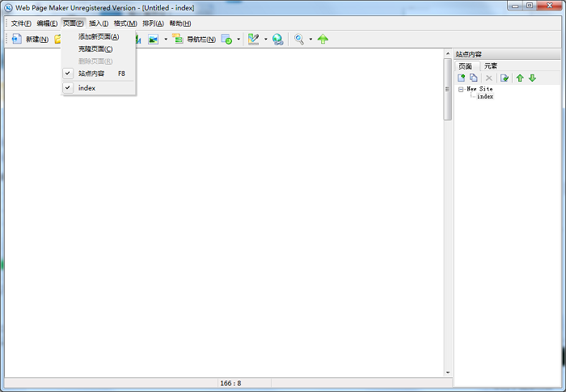Click the globe preview-in-browser icon
Viewport: 566px width, 392px height.
[x=277, y=39]
